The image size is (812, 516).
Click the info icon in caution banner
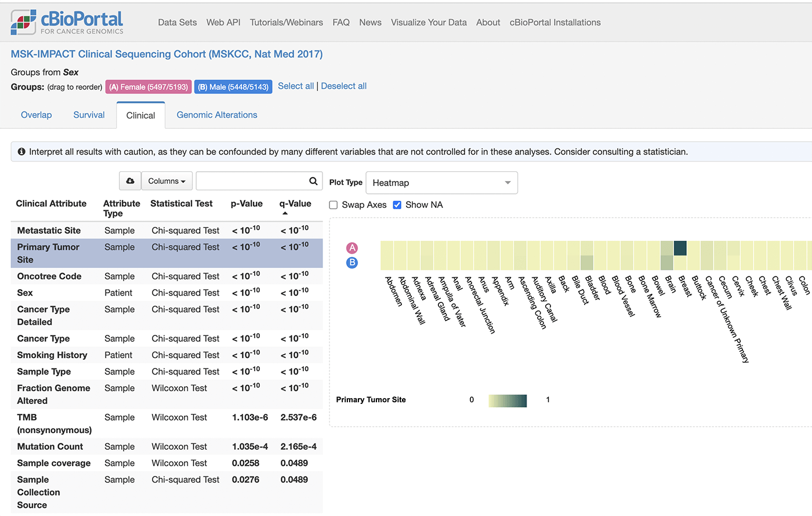coord(21,151)
